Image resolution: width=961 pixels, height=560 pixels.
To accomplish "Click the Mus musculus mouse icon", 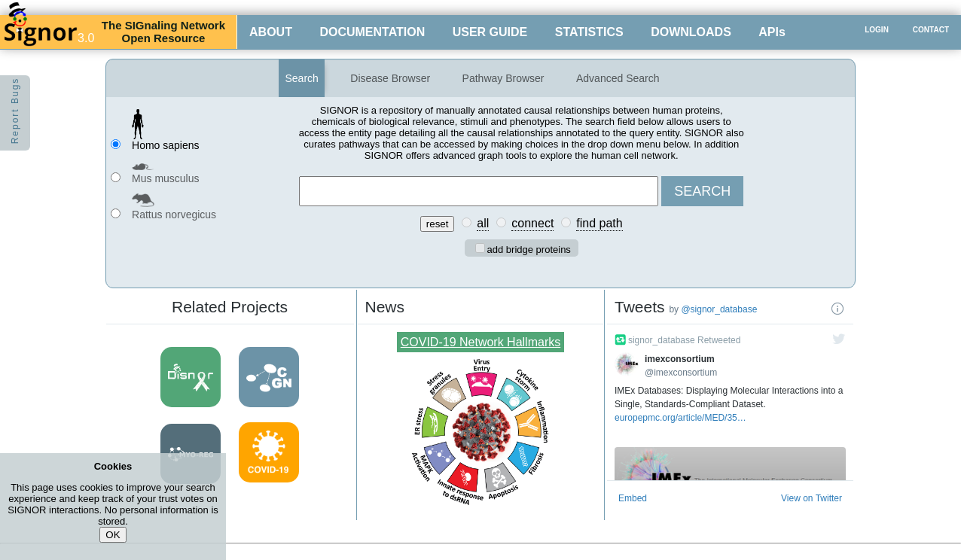I will click(x=142, y=167).
